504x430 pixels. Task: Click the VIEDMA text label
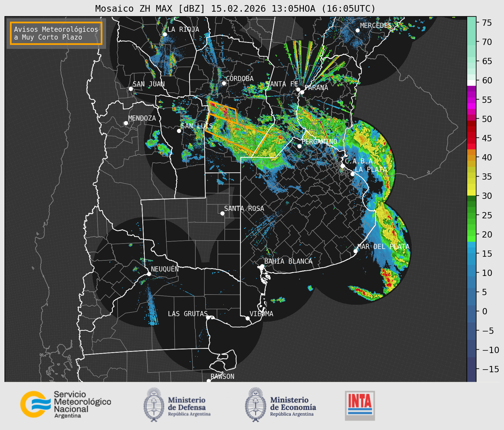tap(261, 314)
